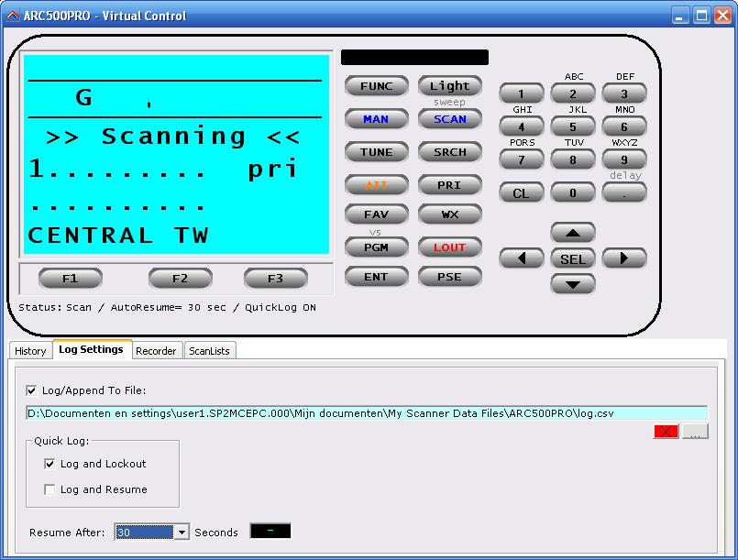Click the right arrow navigation key
Image resolution: width=738 pixels, height=560 pixels.
coord(624,258)
